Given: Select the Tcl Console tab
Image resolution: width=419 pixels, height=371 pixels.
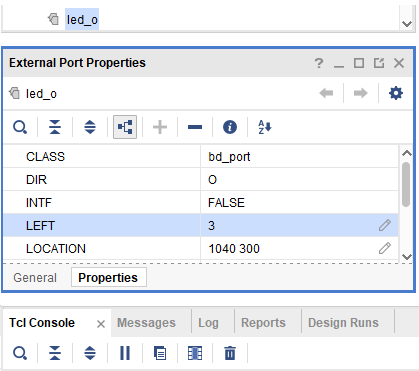Looking at the screenshot, I should click(x=42, y=323).
